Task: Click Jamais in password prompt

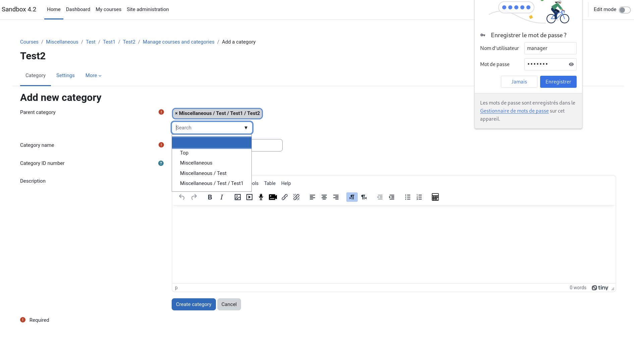Action: [x=519, y=82]
